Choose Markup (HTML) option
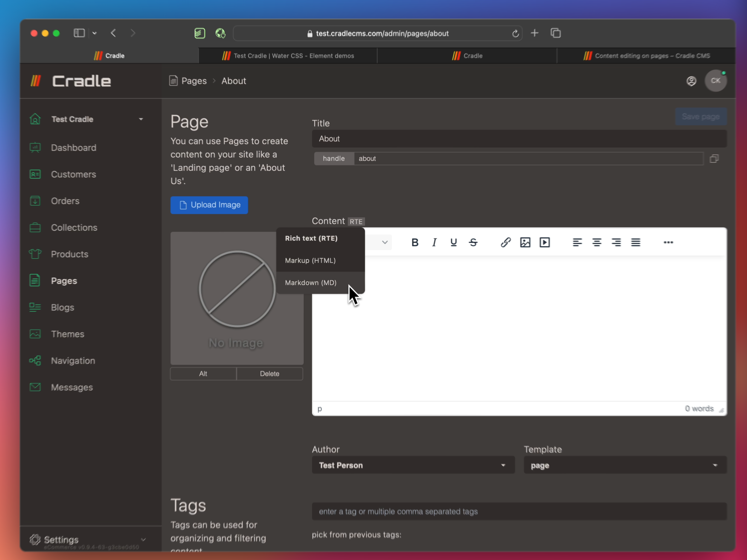The height and width of the screenshot is (560, 747). pos(320,261)
